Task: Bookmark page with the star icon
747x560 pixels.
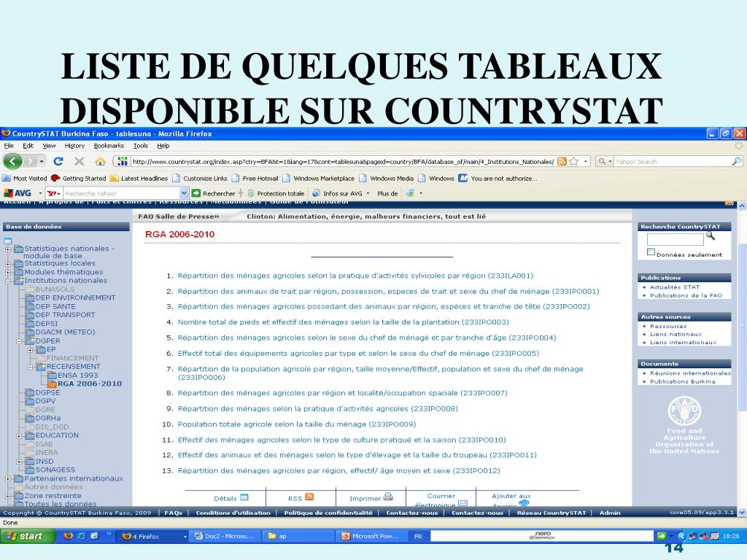Action: click(x=574, y=161)
